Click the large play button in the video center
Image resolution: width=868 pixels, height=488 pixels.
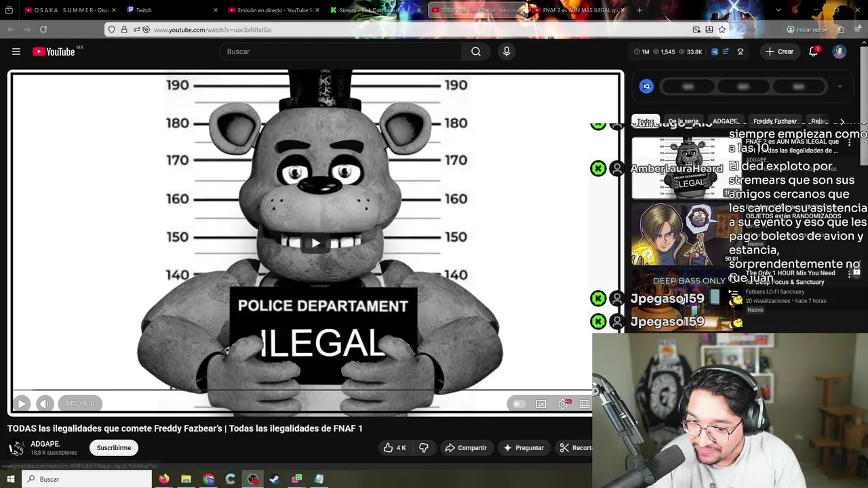[x=315, y=243]
